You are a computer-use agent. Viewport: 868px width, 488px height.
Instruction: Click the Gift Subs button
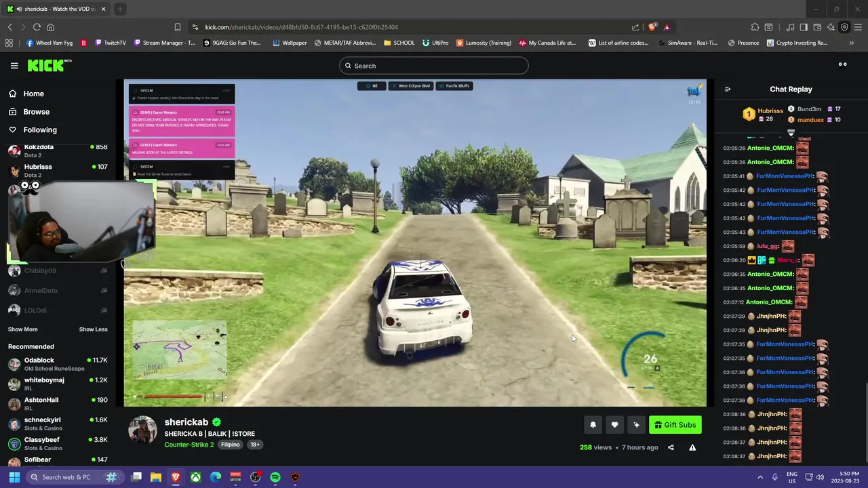click(x=675, y=425)
